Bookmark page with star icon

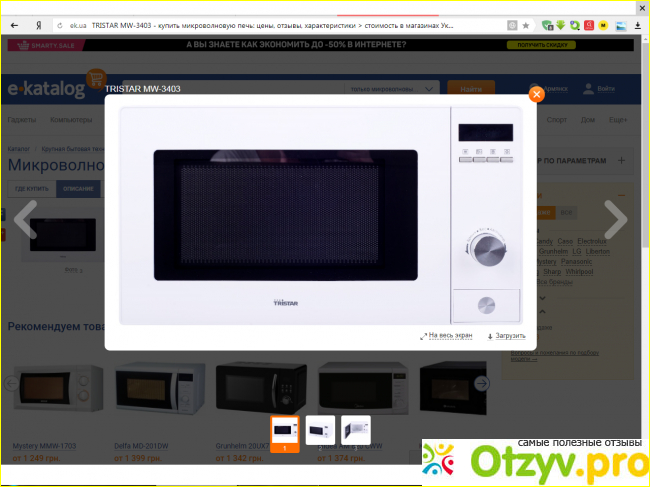[x=526, y=24]
